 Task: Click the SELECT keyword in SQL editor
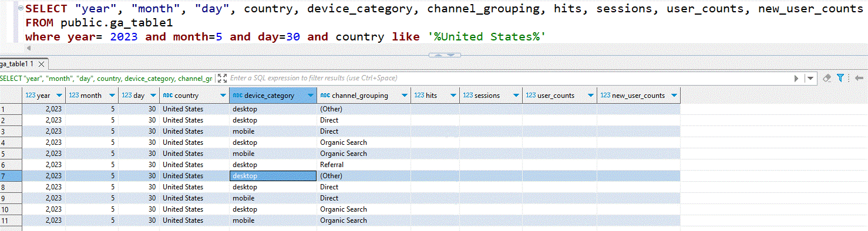tap(46, 9)
